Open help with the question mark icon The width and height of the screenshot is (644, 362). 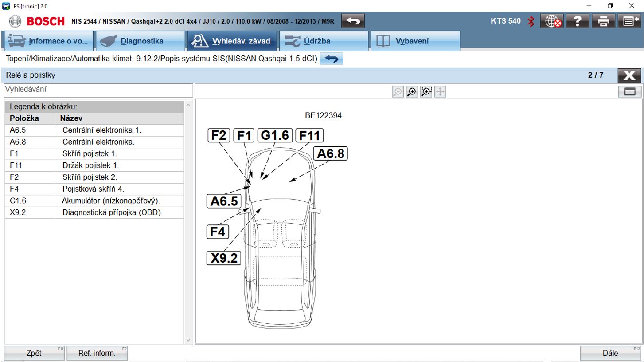point(577,21)
